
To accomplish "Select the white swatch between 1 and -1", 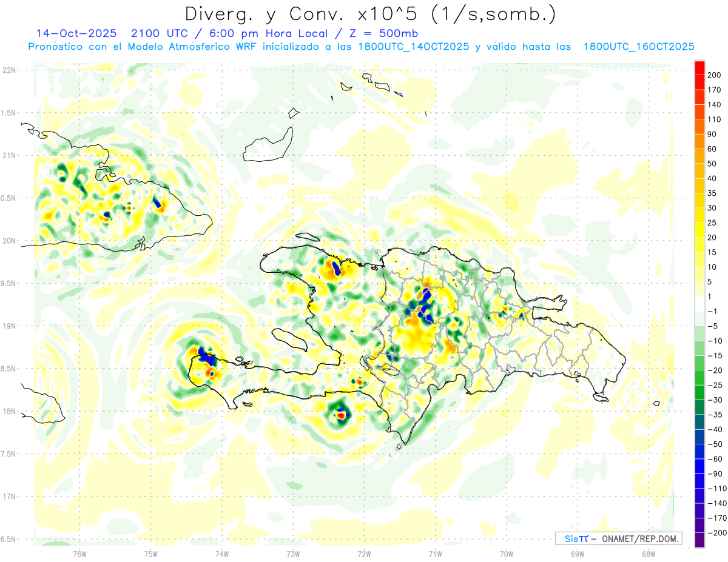I will (699, 304).
